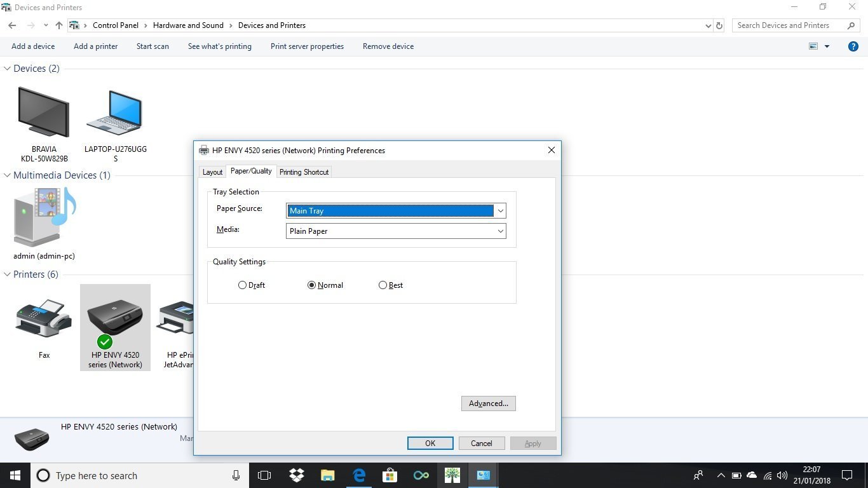Click the volume speaker tray icon
868x488 pixels.
click(782, 475)
